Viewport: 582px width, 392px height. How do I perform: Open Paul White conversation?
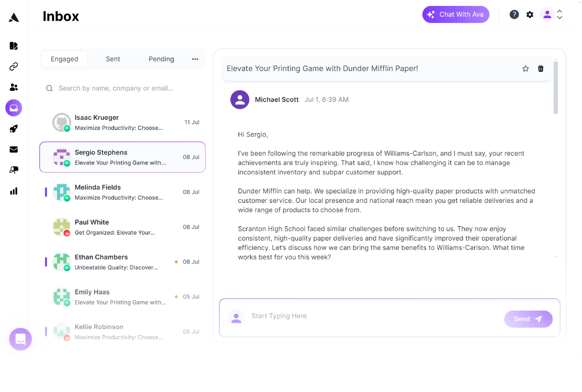(x=123, y=227)
